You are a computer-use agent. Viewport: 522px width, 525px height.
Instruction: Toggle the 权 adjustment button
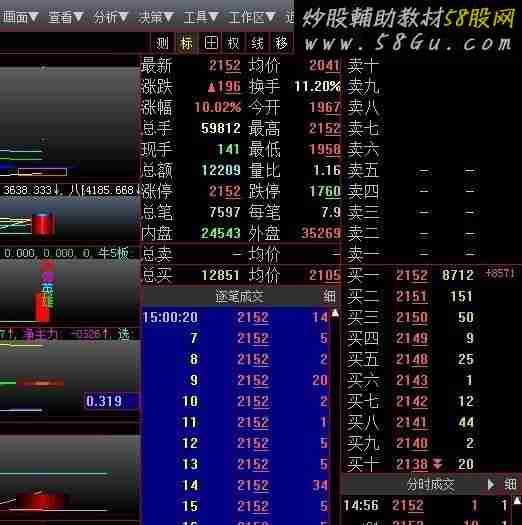click(234, 43)
